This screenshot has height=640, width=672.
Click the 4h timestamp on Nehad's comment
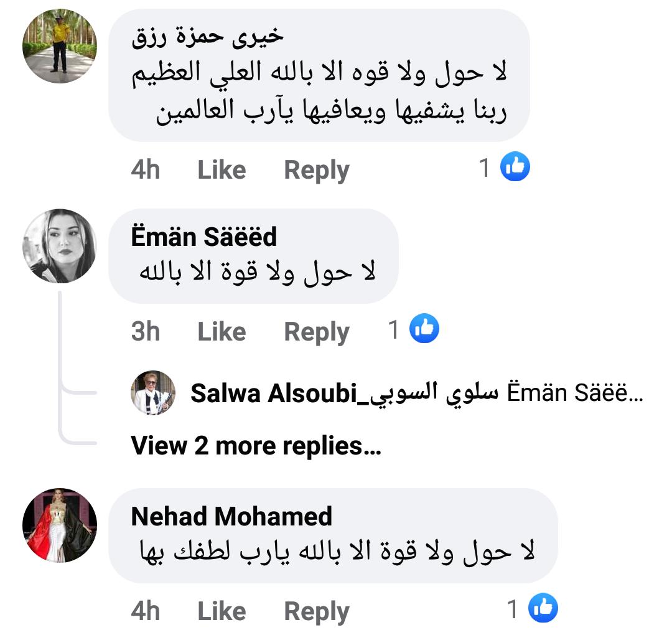click(146, 611)
